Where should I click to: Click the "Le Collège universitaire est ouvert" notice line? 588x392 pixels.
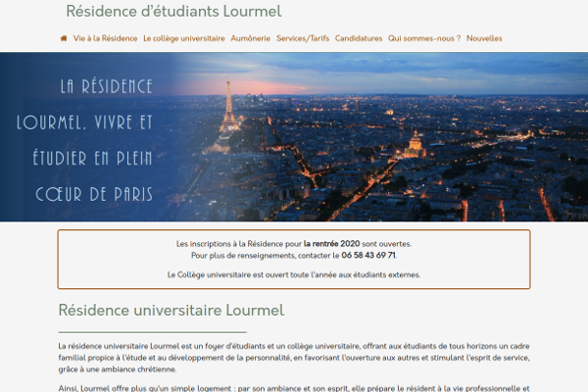click(294, 274)
